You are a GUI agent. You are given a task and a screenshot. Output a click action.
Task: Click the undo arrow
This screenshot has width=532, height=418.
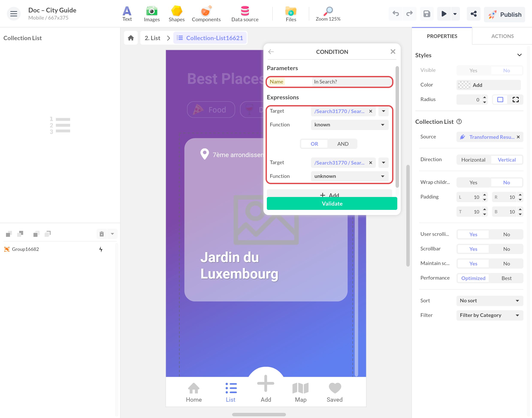396,14
